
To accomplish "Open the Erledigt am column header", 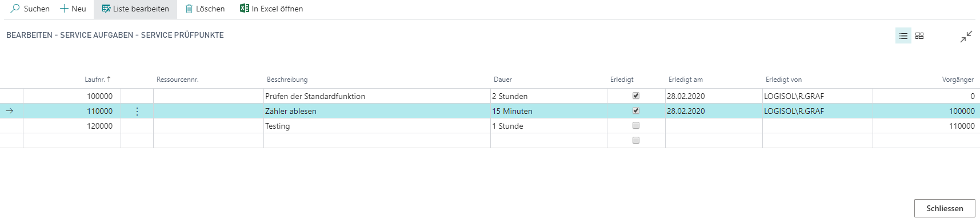I will coord(686,80).
